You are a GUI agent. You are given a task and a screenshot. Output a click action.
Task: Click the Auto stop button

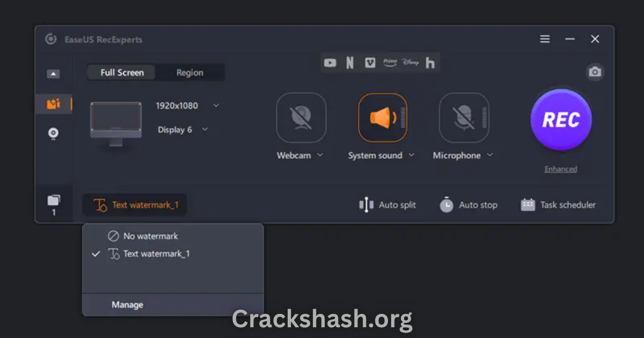(x=469, y=205)
